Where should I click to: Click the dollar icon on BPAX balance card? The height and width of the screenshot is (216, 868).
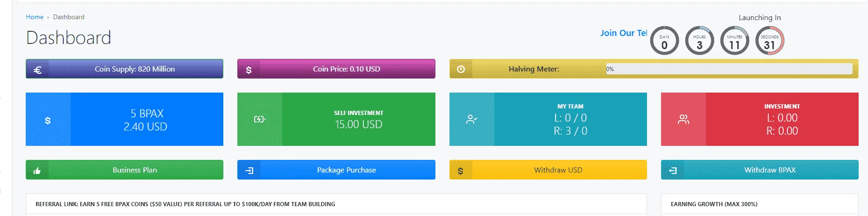[48, 120]
